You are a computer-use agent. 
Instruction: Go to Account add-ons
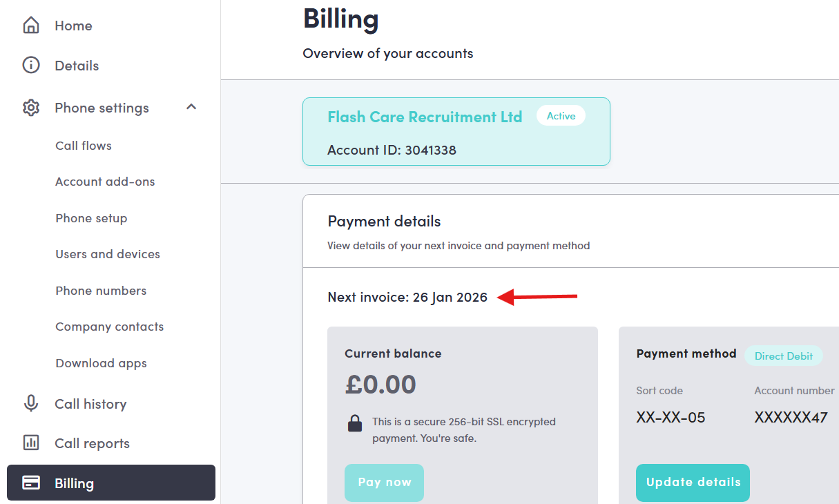coord(105,182)
